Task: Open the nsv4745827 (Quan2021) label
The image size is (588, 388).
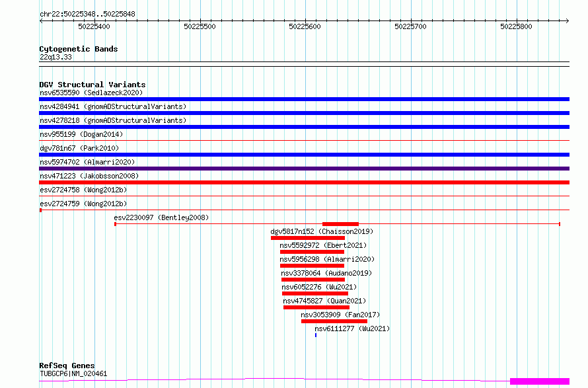Action: 324,301
